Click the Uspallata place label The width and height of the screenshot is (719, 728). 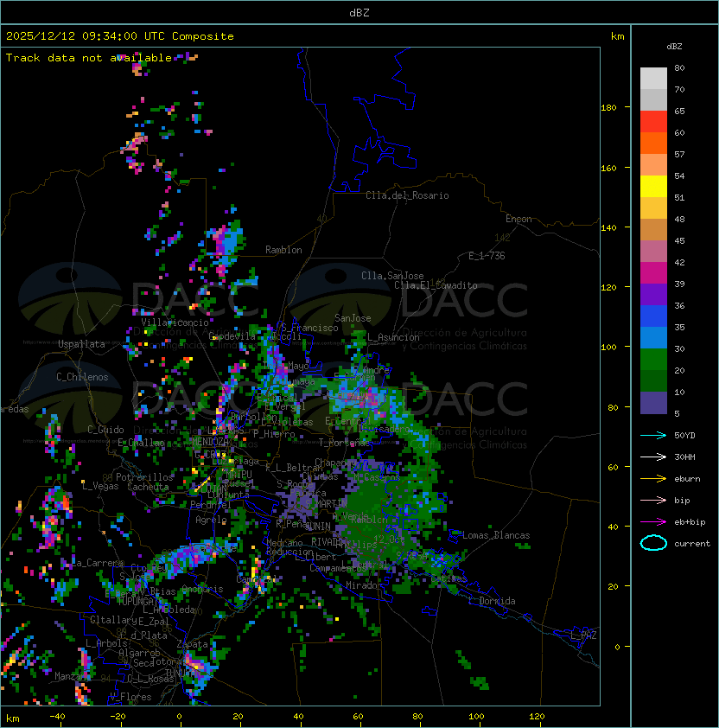81,344
